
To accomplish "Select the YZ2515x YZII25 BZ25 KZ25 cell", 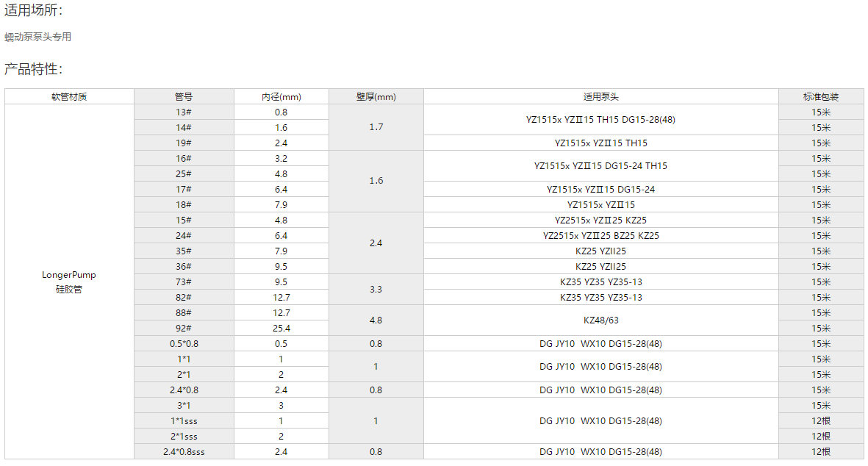I will click(600, 236).
